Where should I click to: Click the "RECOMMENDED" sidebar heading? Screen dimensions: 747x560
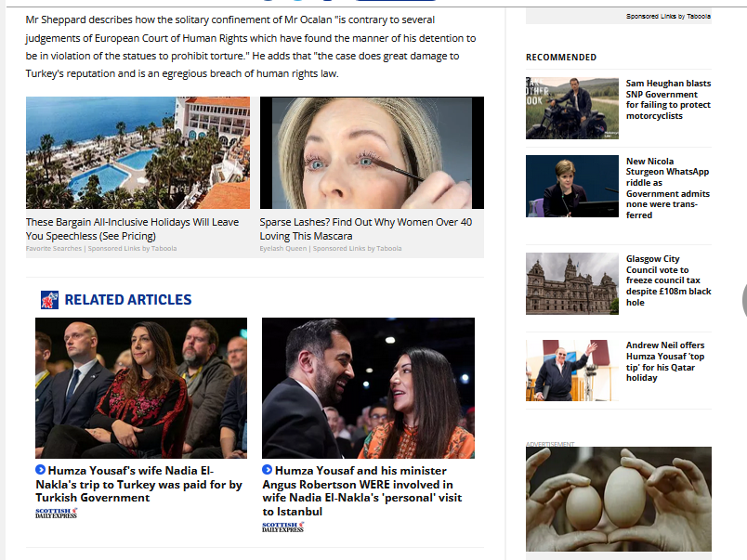coord(561,58)
